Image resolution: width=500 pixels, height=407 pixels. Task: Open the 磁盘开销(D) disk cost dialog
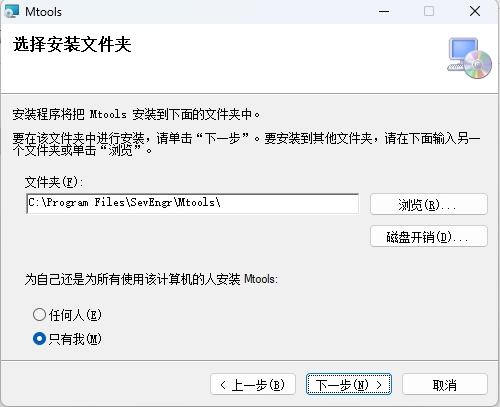coord(429,236)
